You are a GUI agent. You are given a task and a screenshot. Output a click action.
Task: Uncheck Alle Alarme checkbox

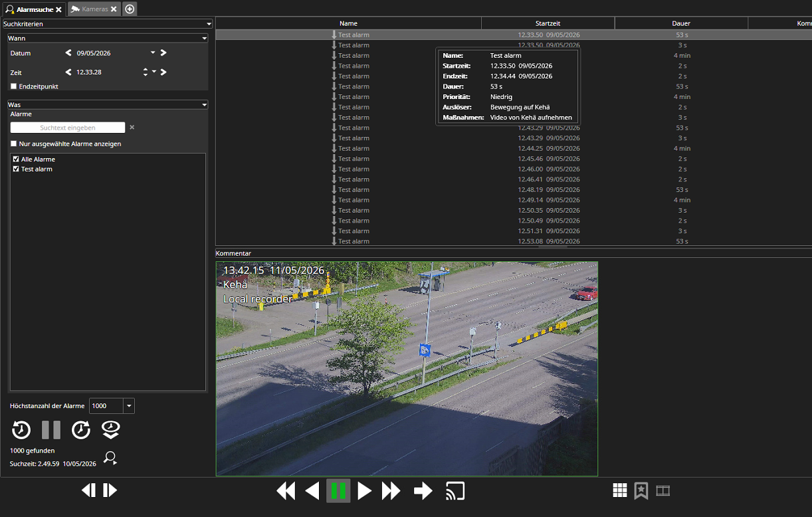pos(16,159)
